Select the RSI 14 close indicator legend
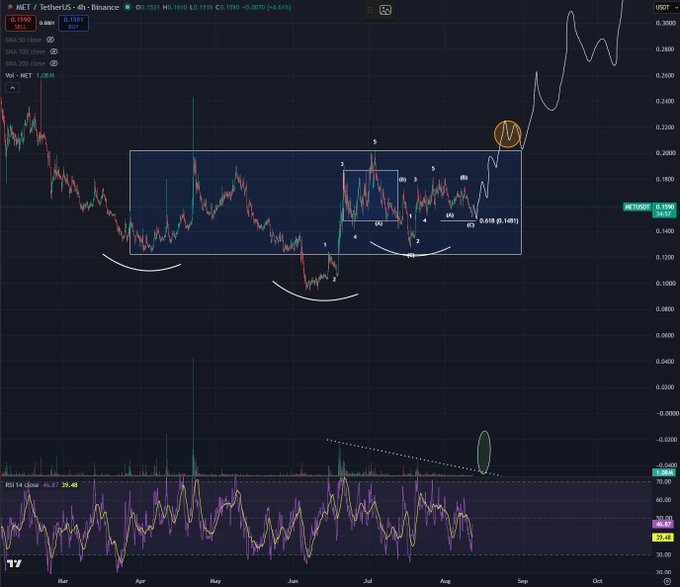The image size is (680, 587). pos(22,485)
